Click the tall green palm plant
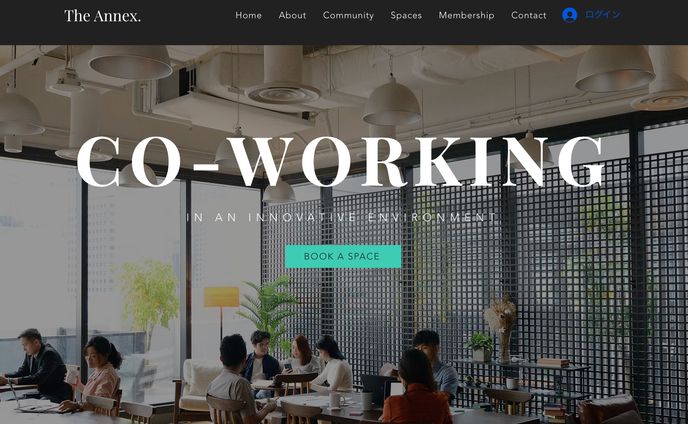This screenshot has height=424, width=688. (269, 309)
